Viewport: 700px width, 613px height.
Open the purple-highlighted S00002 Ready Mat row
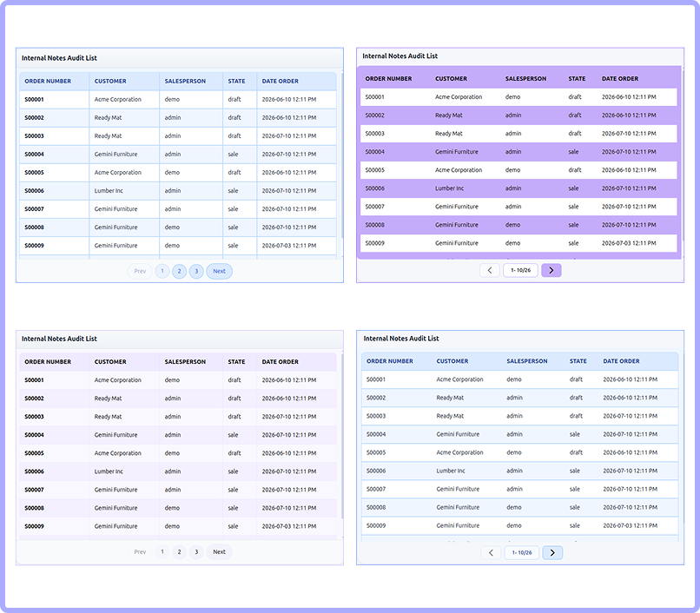[518, 115]
